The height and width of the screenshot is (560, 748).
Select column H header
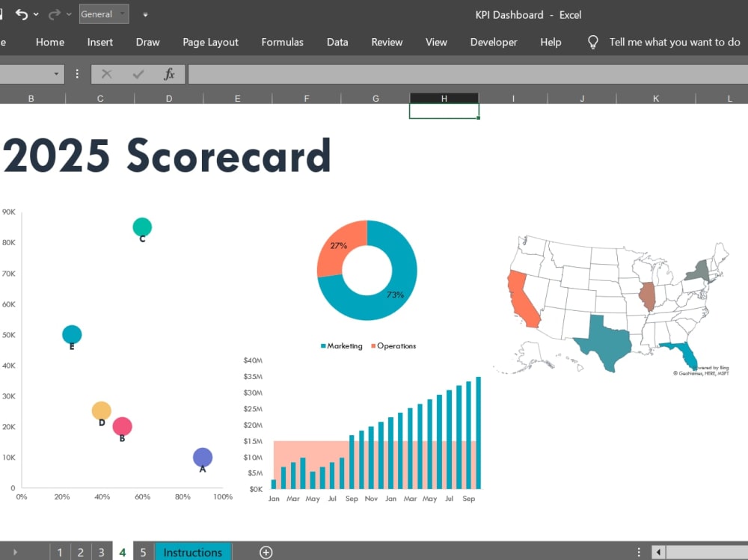444,98
